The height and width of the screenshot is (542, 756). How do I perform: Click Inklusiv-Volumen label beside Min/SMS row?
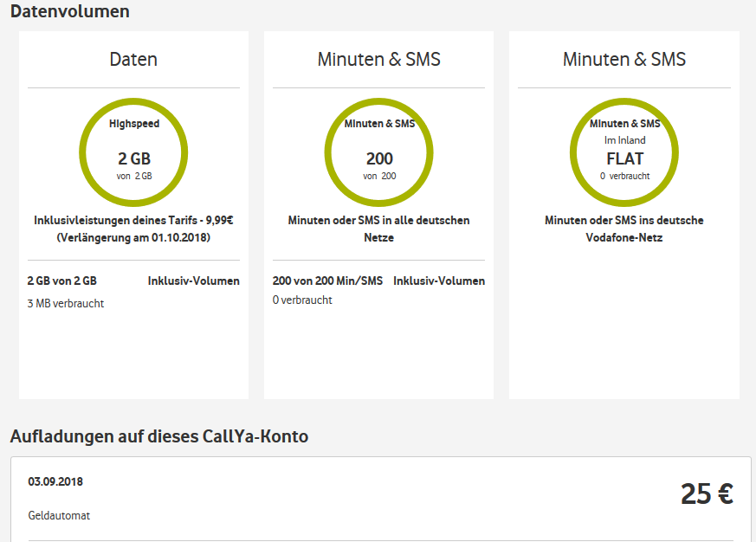(x=439, y=281)
